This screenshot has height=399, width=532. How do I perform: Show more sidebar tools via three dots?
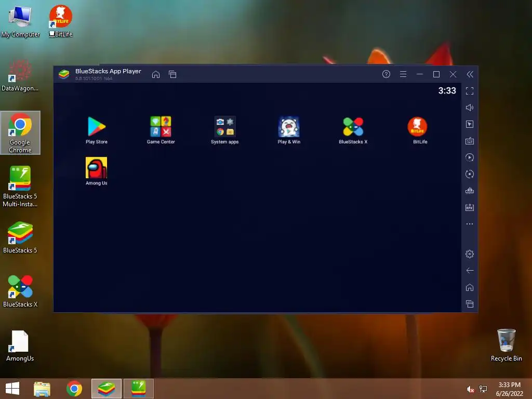point(470,224)
